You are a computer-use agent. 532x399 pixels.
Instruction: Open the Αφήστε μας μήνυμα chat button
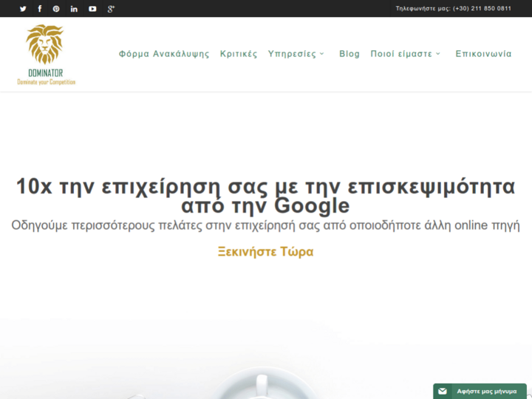(486, 391)
